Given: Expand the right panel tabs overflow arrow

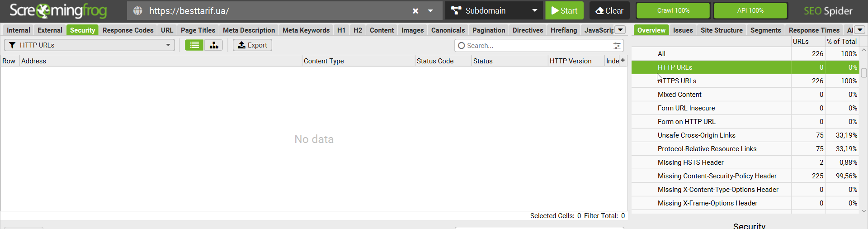Looking at the screenshot, I should tap(859, 30).
